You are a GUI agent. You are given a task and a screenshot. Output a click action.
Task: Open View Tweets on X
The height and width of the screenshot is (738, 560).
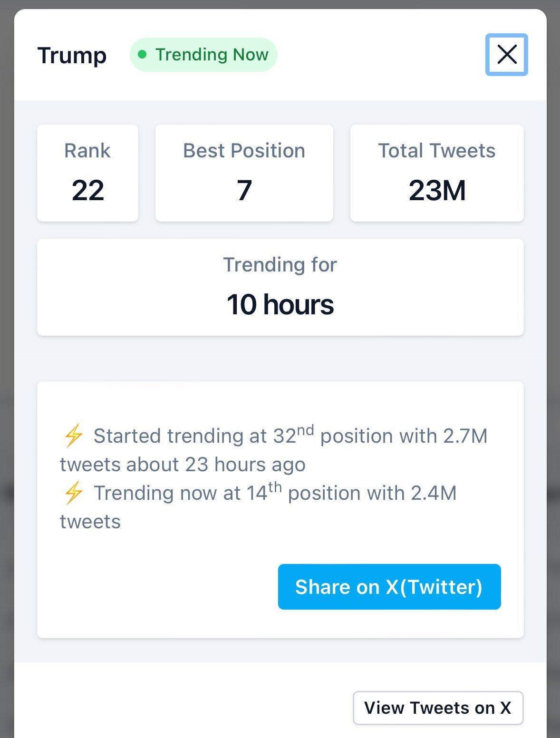point(438,708)
